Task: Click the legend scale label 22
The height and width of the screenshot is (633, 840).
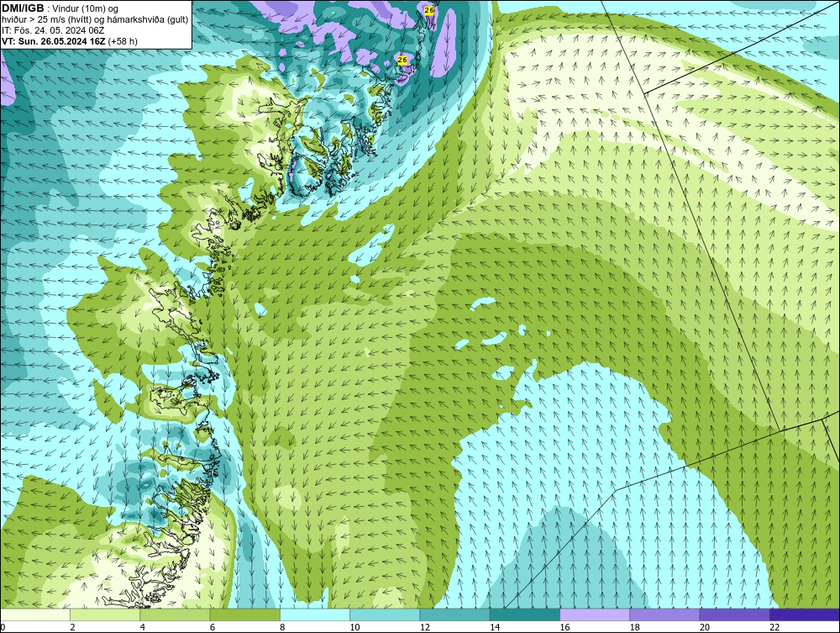Action: pos(774,627)
